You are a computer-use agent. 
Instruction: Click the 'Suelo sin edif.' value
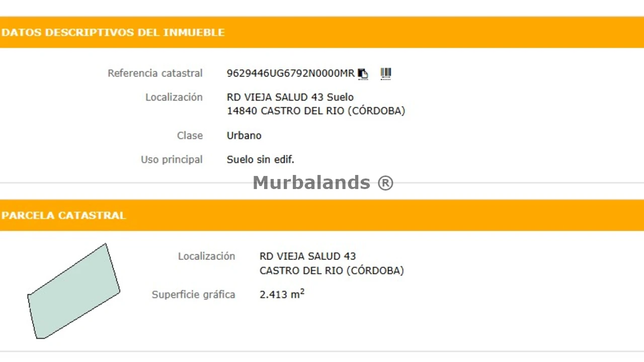point(260,160)
